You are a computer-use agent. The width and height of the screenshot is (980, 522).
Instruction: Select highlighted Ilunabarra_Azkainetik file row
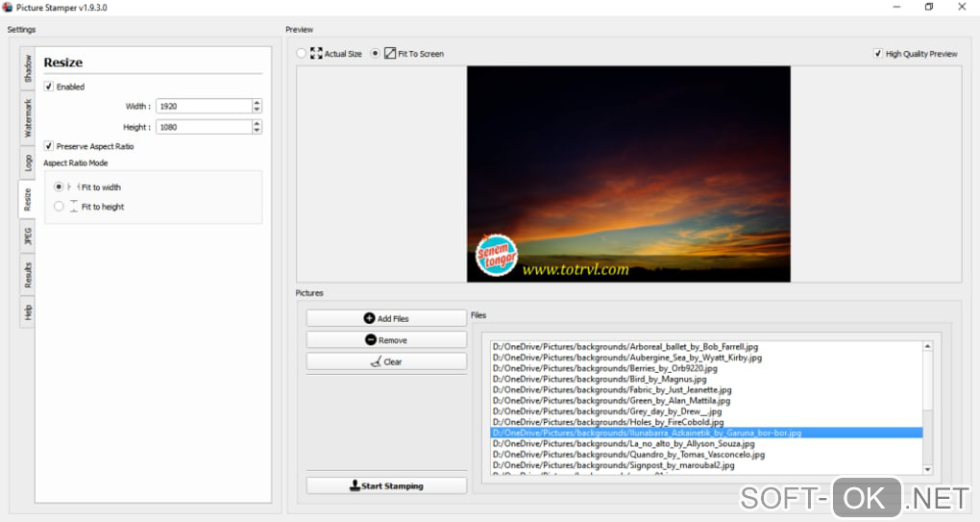click(x=706, y=433)
